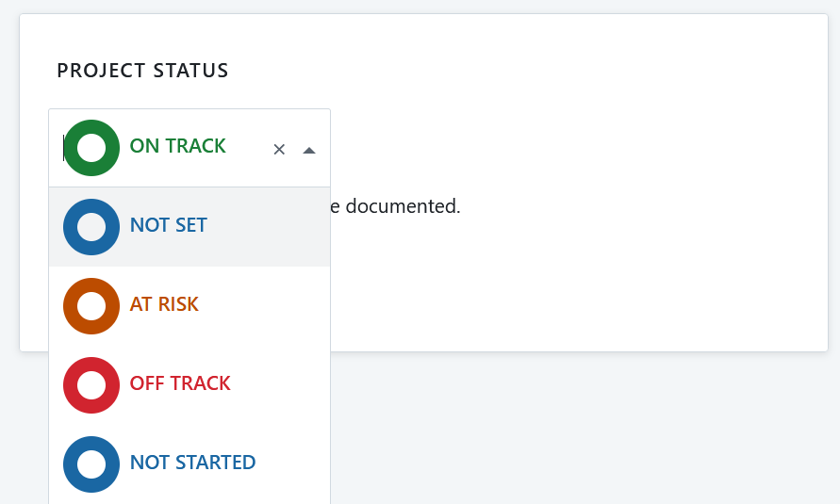This screenshot has height=504, width=840.
Task: Collapse the status list using the caret arrow
Action: pyautogui.click(x=309, y=150)
